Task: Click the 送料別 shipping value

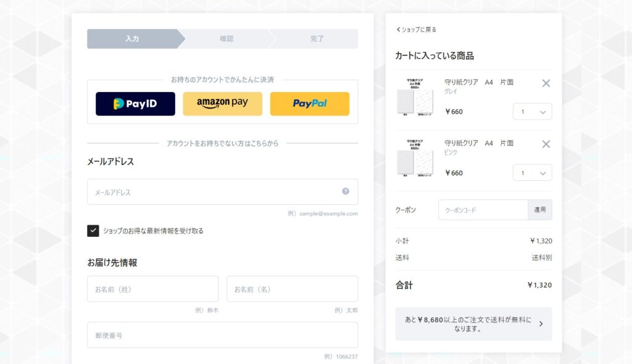Action: [x=542, y=258]
